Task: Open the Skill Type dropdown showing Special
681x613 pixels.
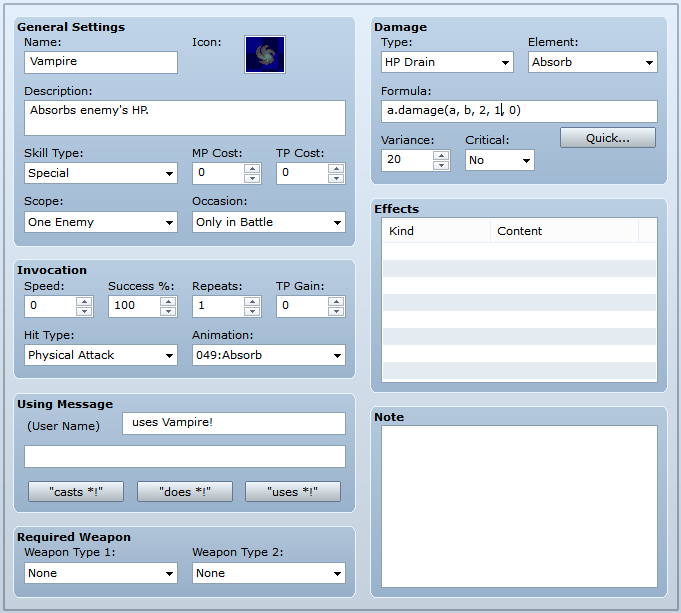Action: tap(101, 173)
